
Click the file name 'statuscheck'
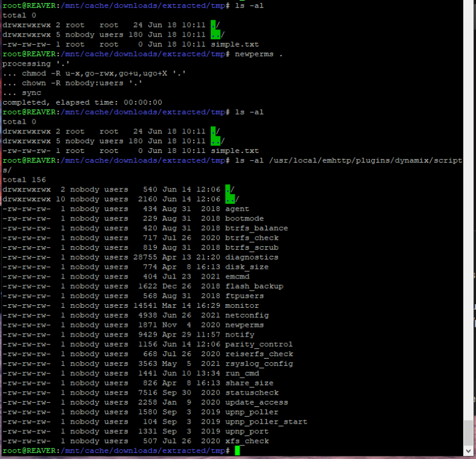click(252, 393)
